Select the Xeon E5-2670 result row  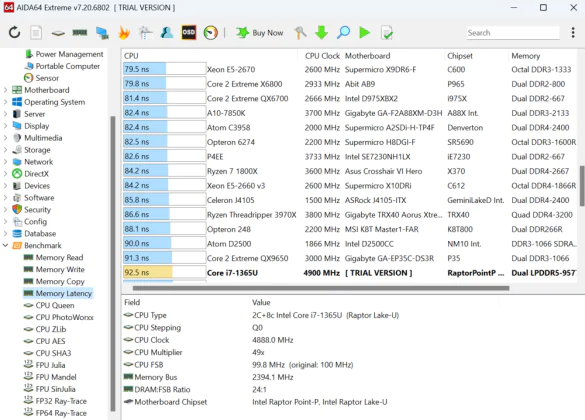[349, 69]
